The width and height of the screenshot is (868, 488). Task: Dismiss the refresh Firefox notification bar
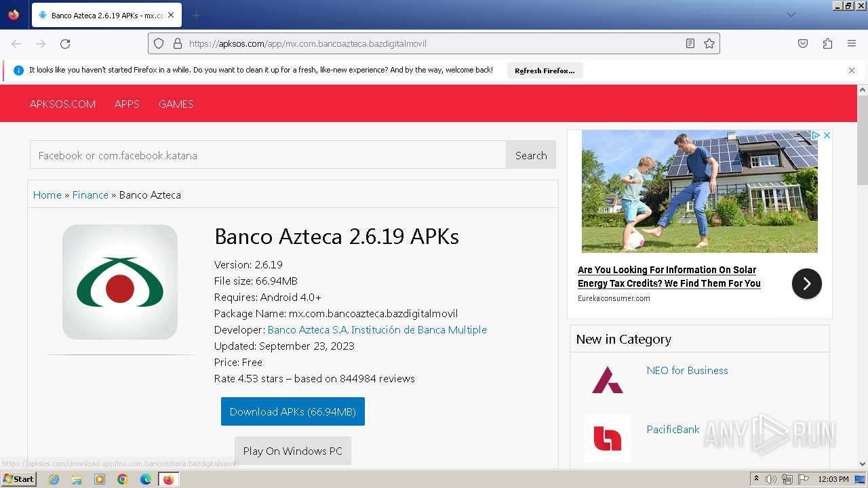click(852, 70)
